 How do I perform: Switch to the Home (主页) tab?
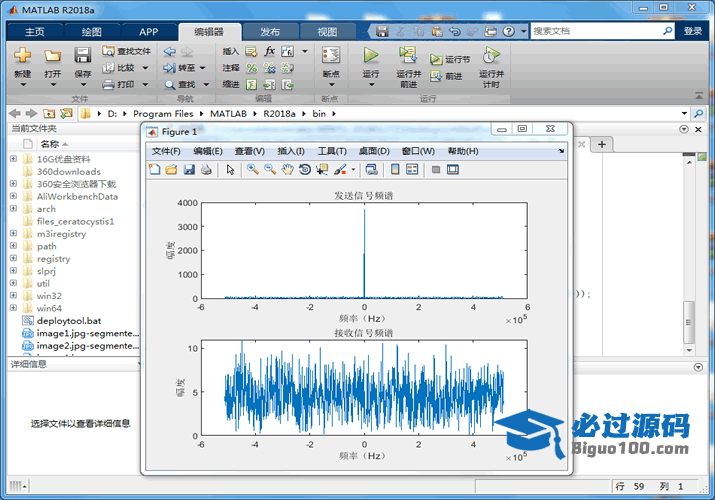(x=35, y=31)
